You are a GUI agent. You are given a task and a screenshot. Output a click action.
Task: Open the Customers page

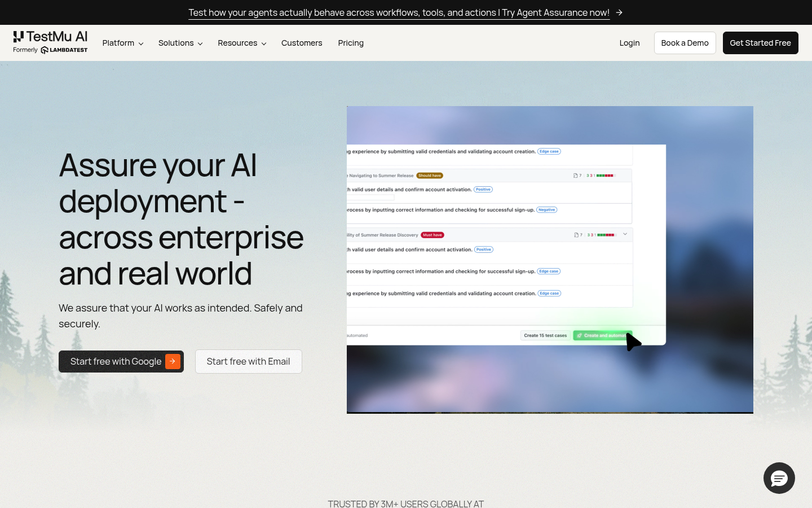pyautogui.click(x=302, y=43)
